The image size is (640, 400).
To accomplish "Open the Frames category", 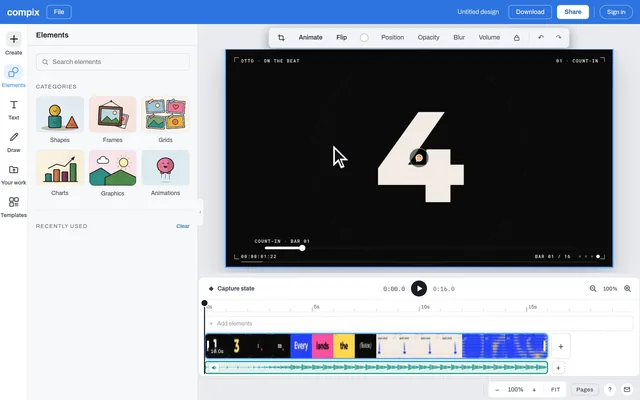I will tap(113, 120).
